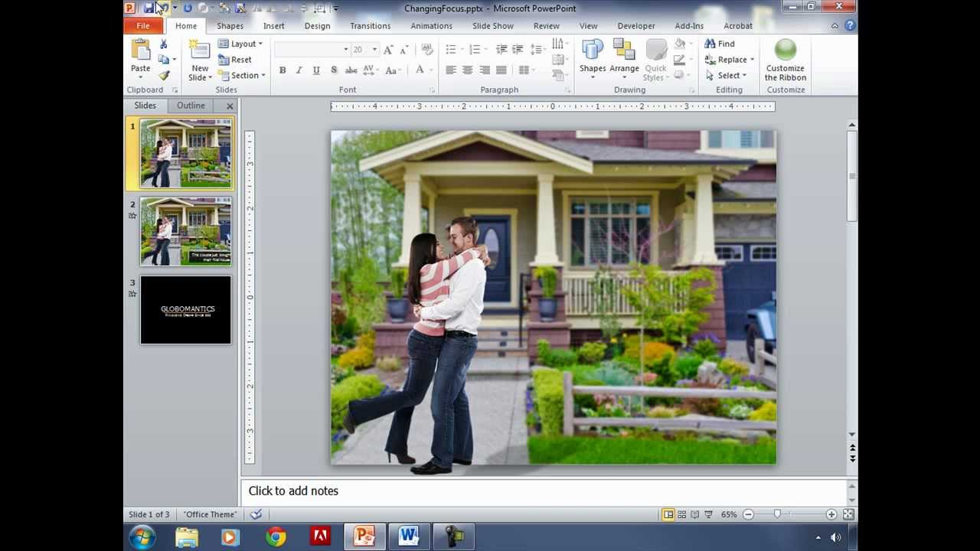The image size is (980, 551).
Task: Toggle Justify text alignment
Action: [501, 70]
